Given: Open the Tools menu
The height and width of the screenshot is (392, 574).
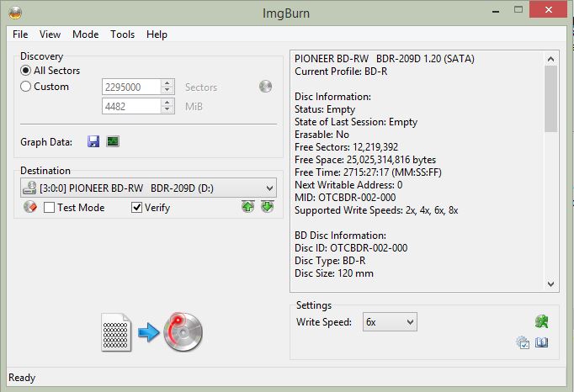Looking at the screenshot, I should 123,34.
